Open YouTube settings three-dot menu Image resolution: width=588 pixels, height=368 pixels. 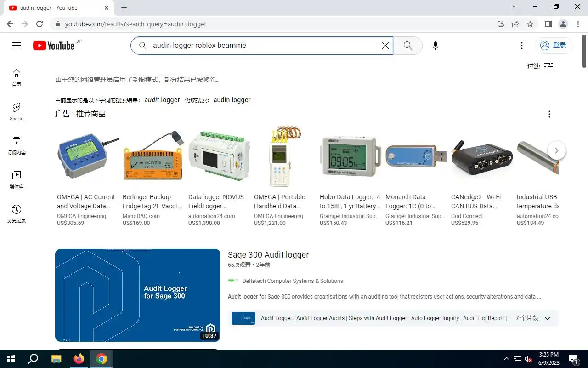[521, 46]
